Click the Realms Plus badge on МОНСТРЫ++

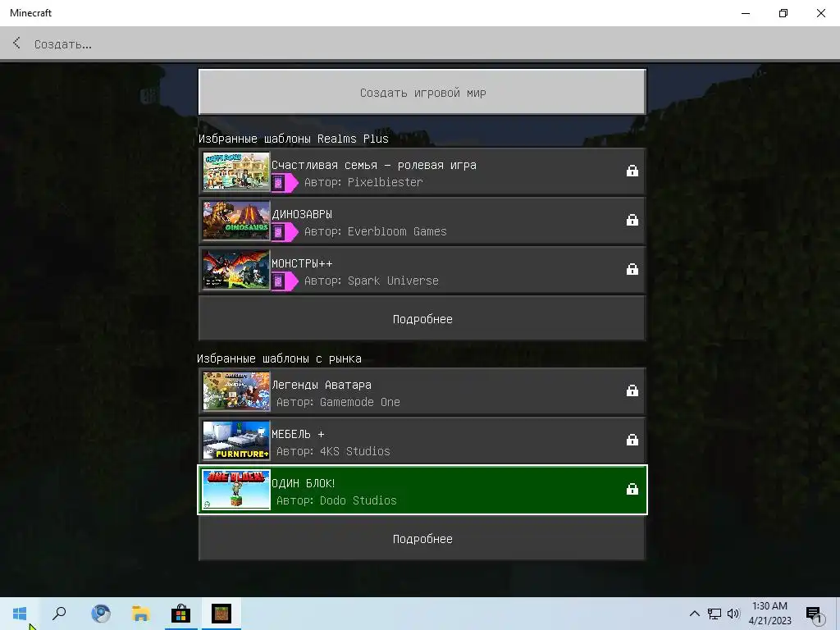point(285,281)
